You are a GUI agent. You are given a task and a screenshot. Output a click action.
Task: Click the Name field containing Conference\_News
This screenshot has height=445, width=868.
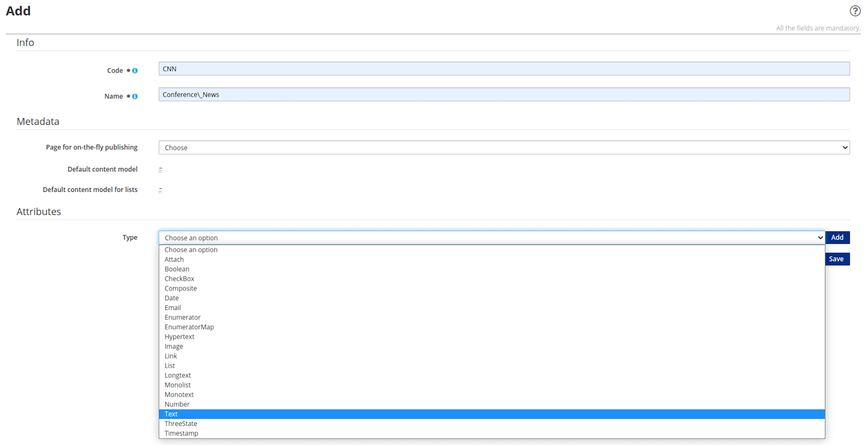point(400,94)
